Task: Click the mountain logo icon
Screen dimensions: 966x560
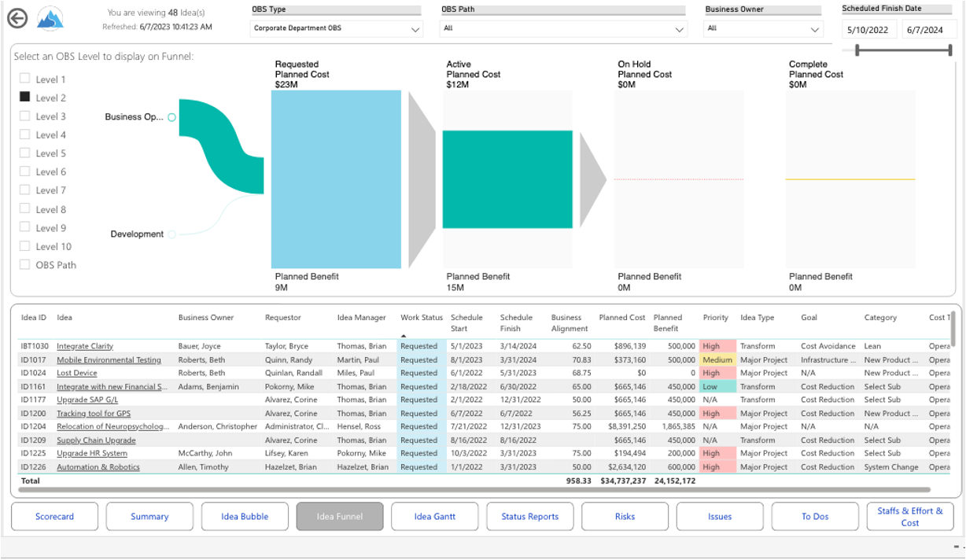Action: [x=50, y=19]
